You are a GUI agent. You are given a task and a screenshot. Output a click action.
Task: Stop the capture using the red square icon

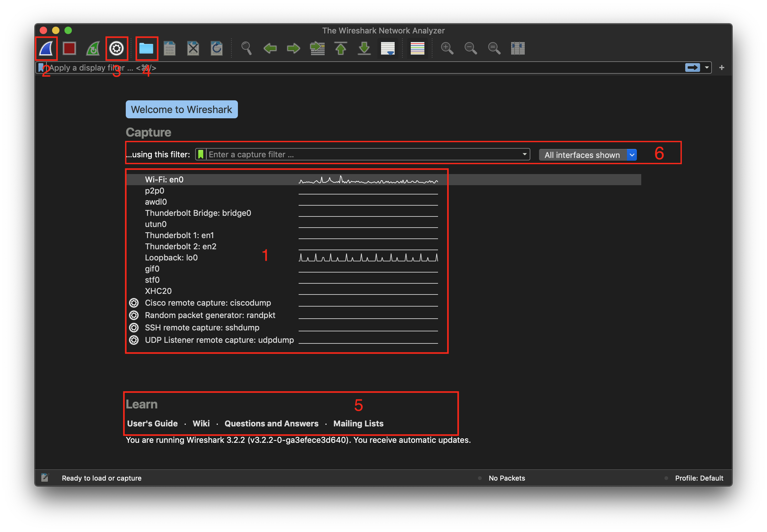coord(69,48)
